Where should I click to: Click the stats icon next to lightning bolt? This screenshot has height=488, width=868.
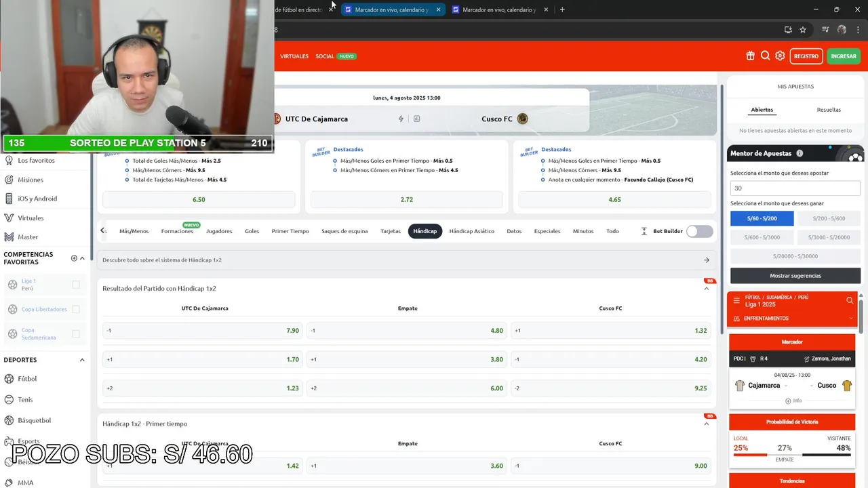click(416, 119)
